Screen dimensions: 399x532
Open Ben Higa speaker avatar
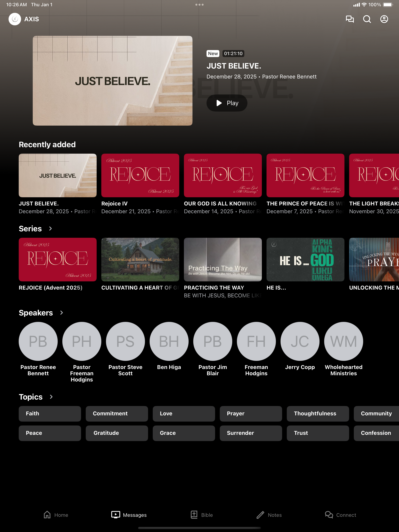pos(169,341)
